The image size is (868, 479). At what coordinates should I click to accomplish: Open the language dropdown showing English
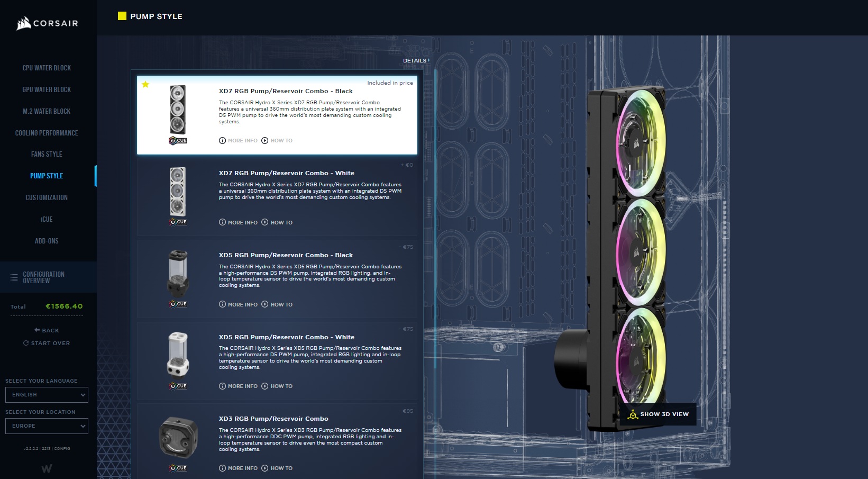pyautogui.click(x=47, y=395)
